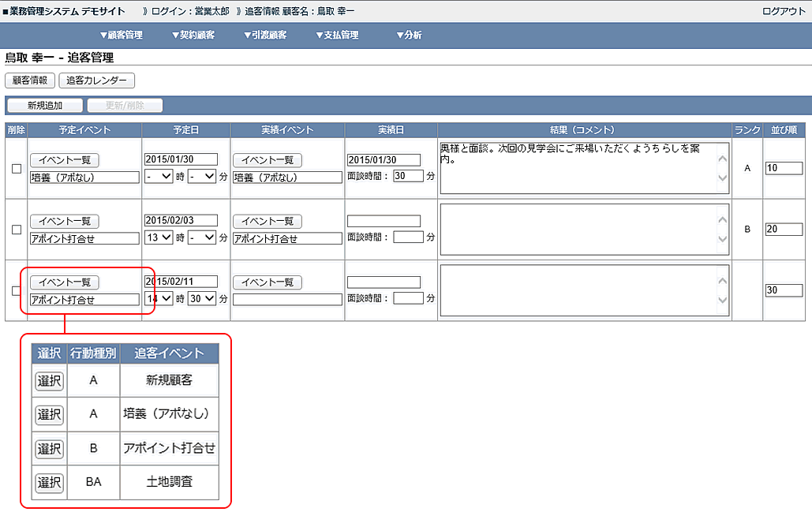Click the 顧客情報 button
The height and width of the screenshot is (512, 812).
(30, 80)
